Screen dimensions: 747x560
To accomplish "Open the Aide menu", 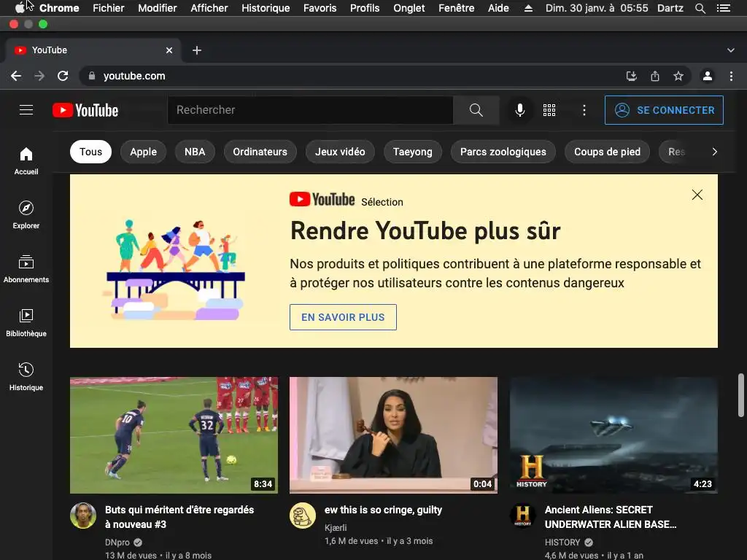I will (x=498, y=8).
